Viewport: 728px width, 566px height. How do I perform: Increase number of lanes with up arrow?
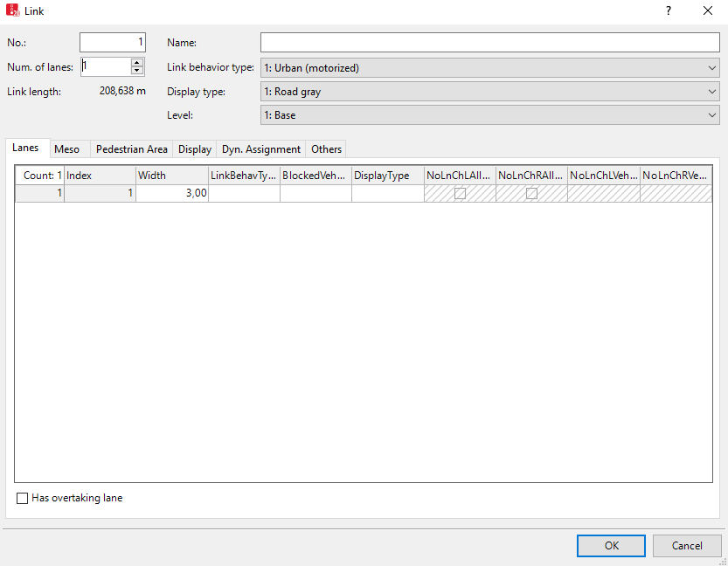[x=137, y=62]
